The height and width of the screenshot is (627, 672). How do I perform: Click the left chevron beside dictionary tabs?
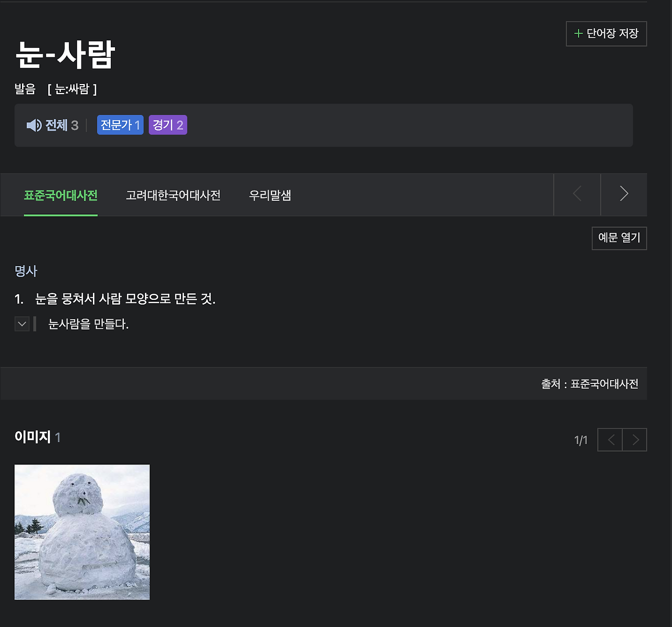click(576, 194)
